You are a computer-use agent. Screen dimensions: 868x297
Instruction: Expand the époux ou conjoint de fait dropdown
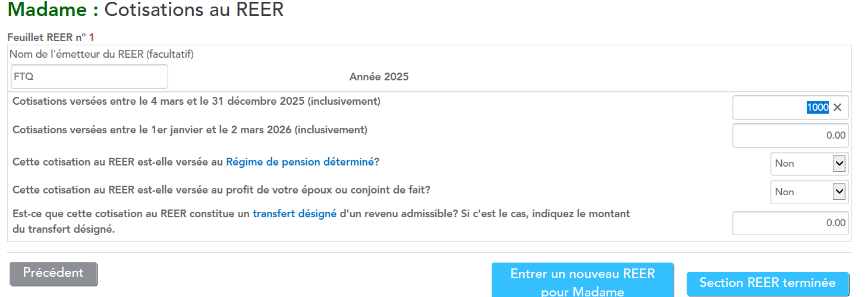click(x=809, y=192)
